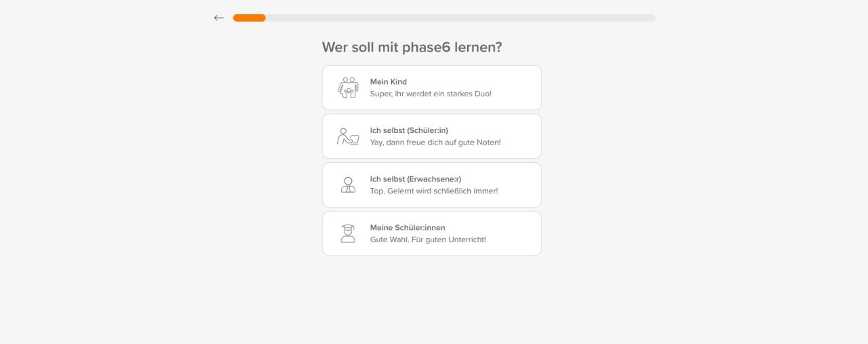Click the gray unfilled progress bar track
Screen dimensions: 868x344
point(461,18)
